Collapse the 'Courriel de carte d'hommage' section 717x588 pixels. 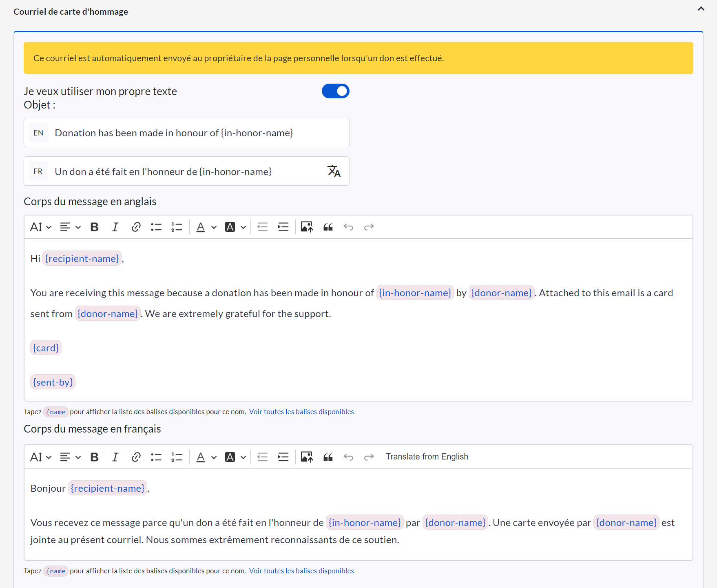pyautogui.click(x=701, y=9)
